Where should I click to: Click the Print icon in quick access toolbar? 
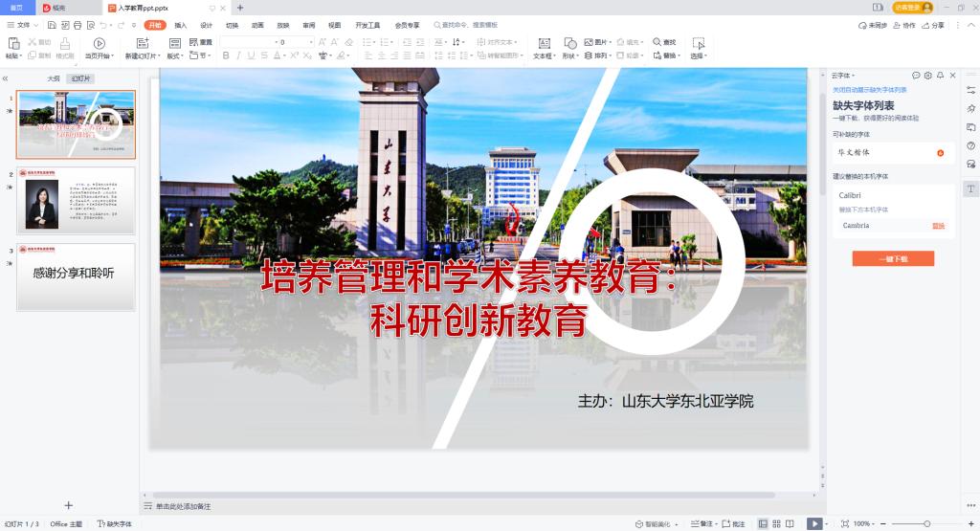tap(78, 25)
